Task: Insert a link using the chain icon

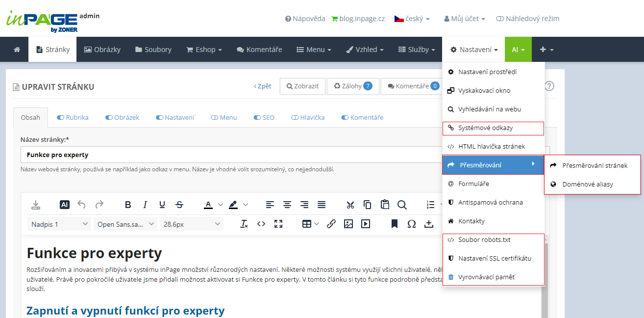Action: (x=331, y=224)
